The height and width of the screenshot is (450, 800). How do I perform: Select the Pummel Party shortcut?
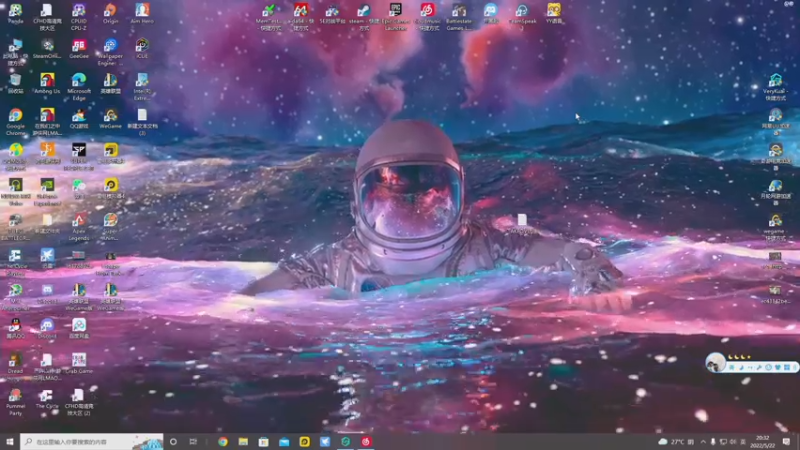pyautogui.click(x=15, y=402)
